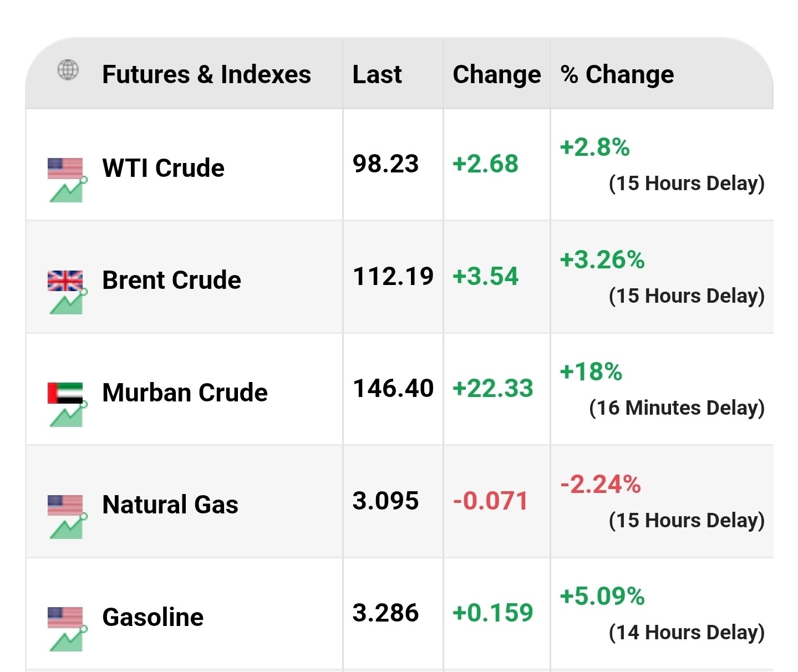798x672 pixels.
Task: Open the chart icon under WTI Crude flag
Action: 68,191
